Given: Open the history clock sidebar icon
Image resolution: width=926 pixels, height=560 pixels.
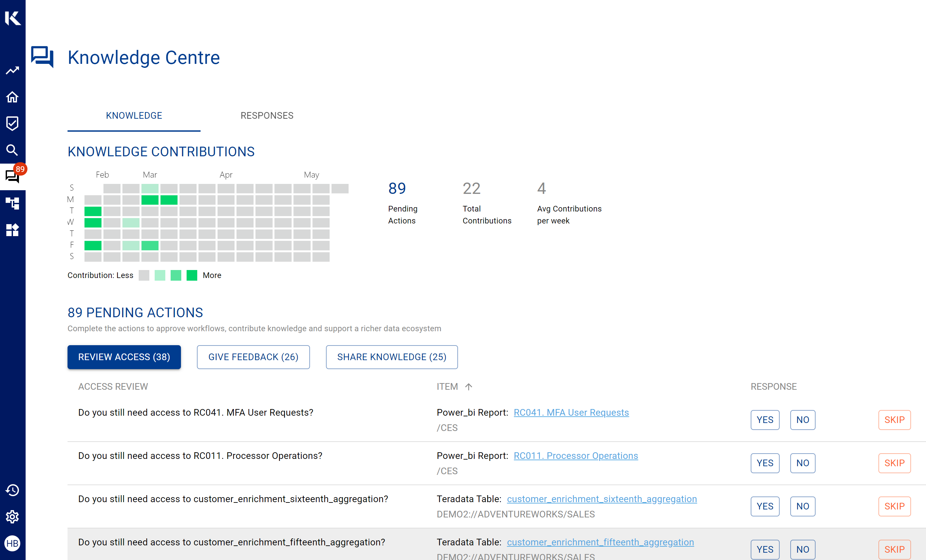Looking at the screenshot, I should point(12,490).
